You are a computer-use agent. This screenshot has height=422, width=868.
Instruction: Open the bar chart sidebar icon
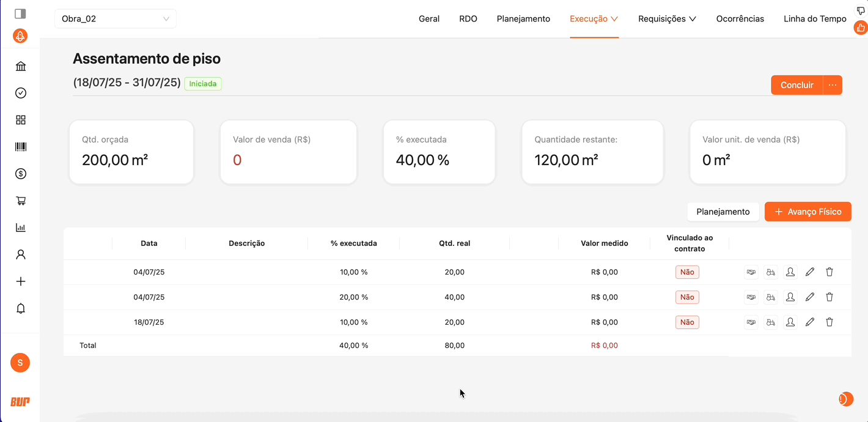tap(21, 228)
